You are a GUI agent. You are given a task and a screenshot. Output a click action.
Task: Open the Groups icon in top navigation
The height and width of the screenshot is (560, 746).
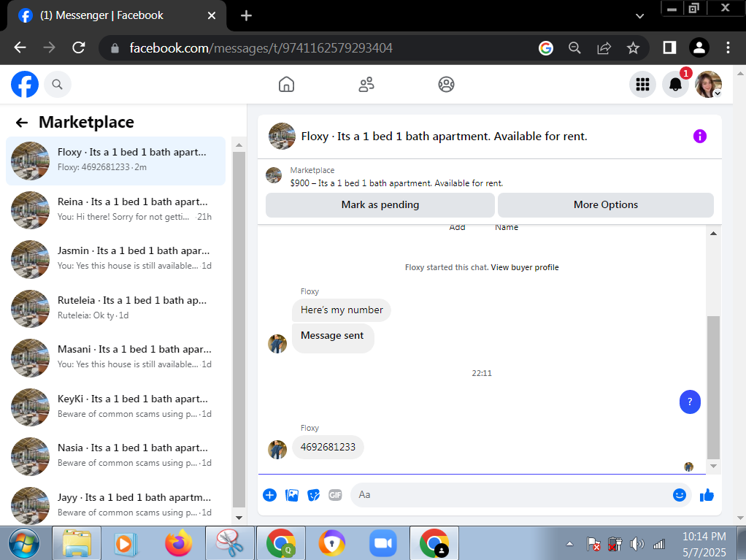446,84
